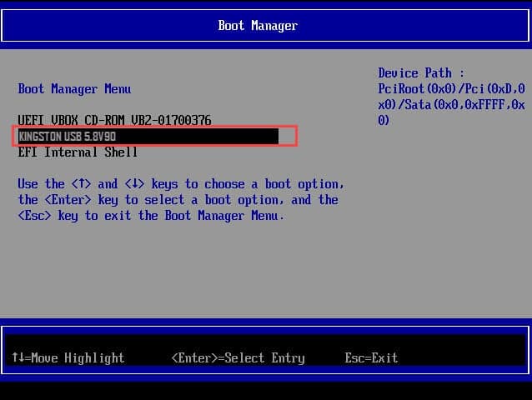Select EFI Internal Shell boot option
532x400 pixels.
pyautogui.click(x=78, y=152)
